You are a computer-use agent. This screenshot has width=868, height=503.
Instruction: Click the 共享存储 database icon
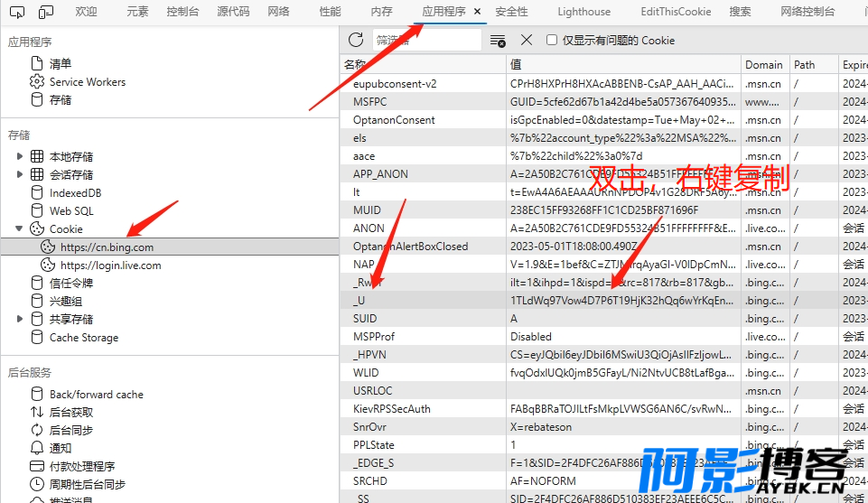pyautogui.click(x=36, y=319)
